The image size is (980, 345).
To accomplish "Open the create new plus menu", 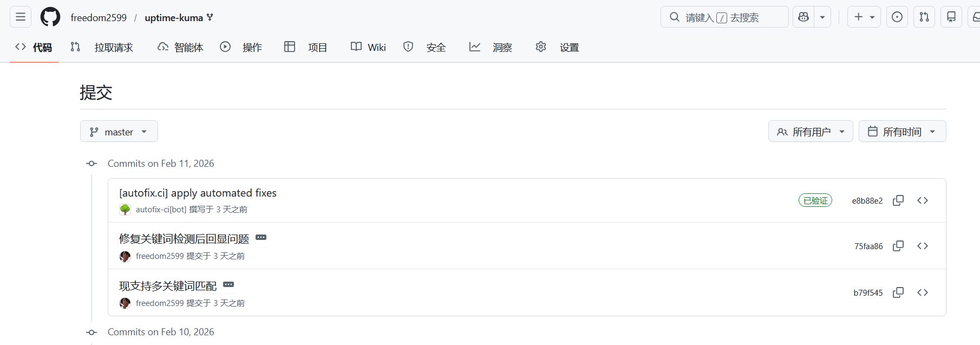I will 864,17.
